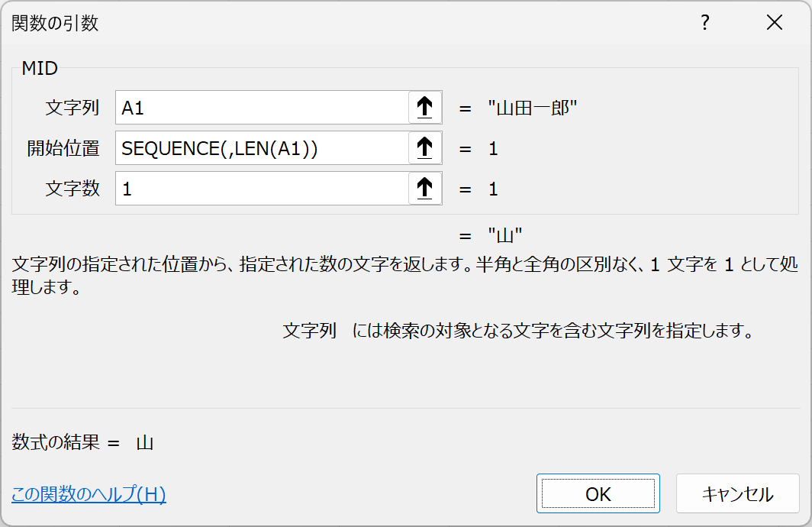Click the キャンセル button
Viewport: 812px width, 527px height.
pos(737,494)
